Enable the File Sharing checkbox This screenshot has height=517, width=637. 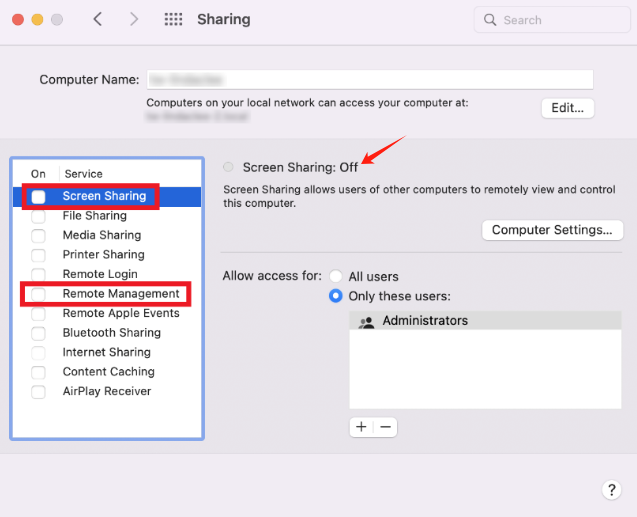(38, 216)
